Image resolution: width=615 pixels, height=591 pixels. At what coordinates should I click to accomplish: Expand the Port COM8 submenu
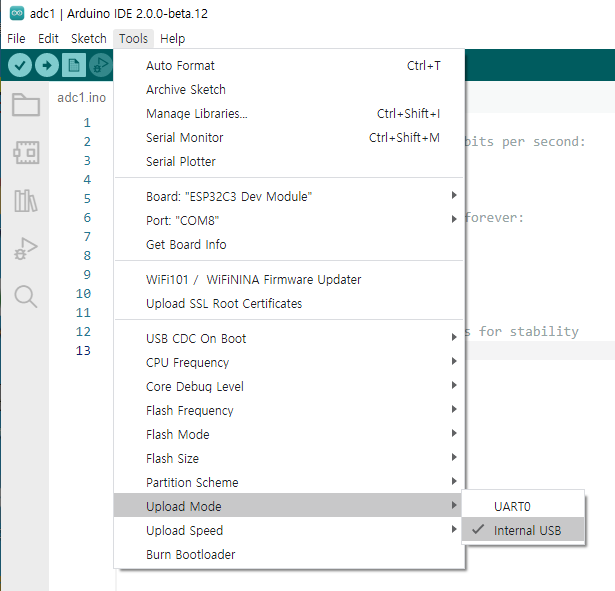click(289, 220)
